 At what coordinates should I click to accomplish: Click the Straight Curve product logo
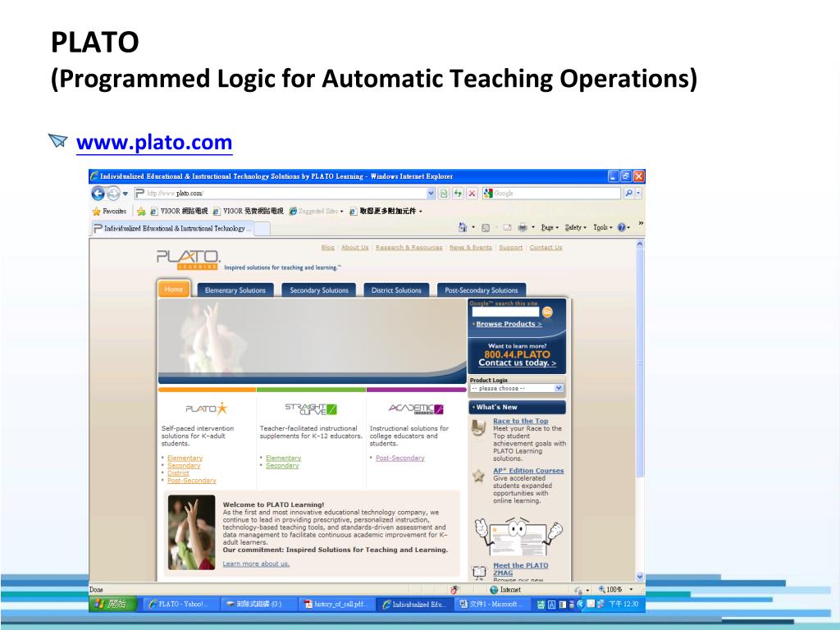[x=311, y=409]
